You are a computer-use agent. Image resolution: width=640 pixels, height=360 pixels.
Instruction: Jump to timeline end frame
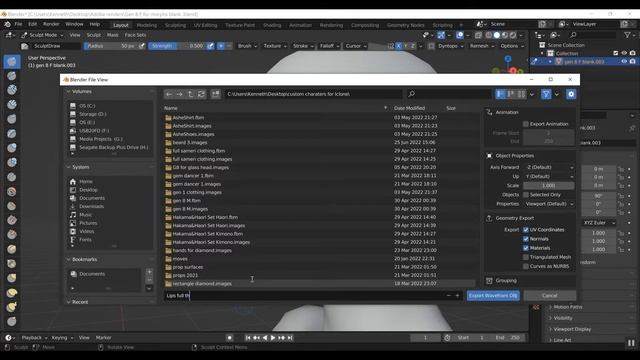point(290,338)
